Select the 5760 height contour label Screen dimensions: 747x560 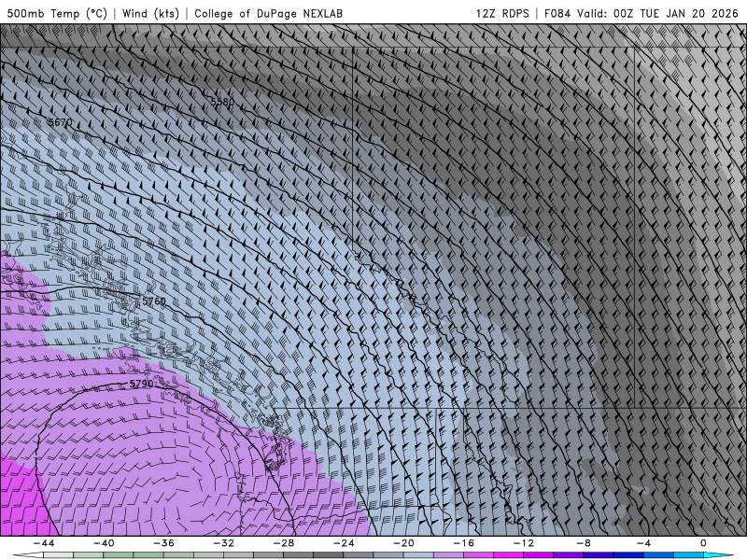coord(154,301)
